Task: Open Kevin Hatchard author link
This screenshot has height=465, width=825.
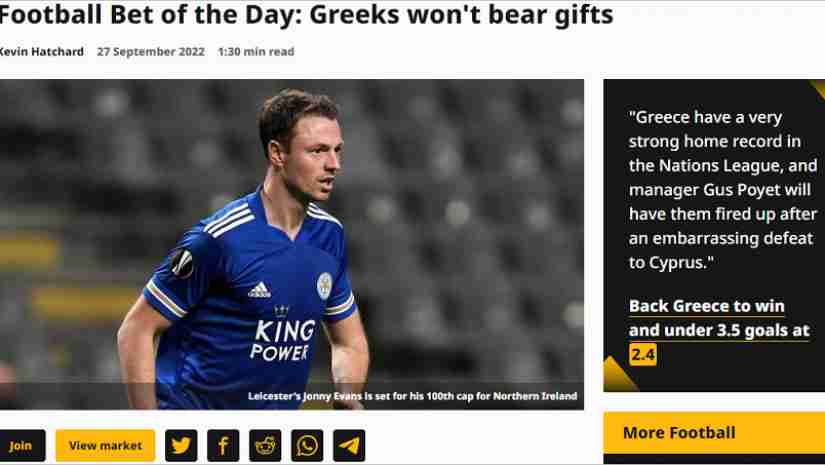Action: point(42,52)
